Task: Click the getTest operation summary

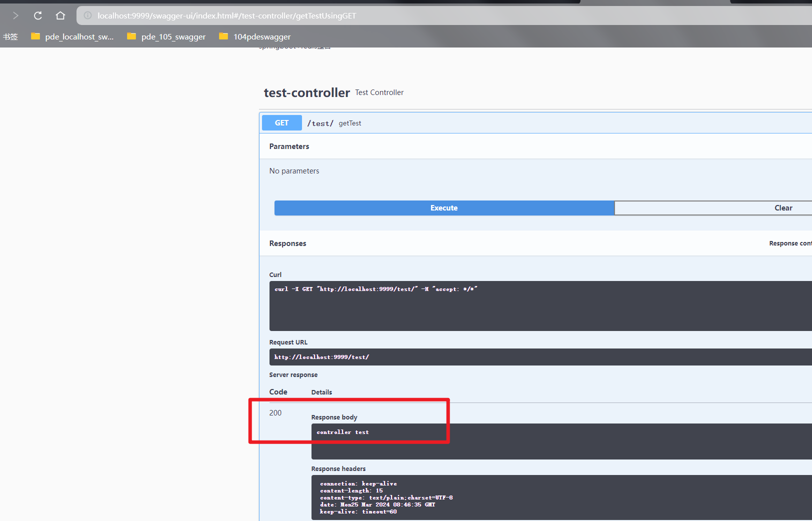Action: pos(350,123)
